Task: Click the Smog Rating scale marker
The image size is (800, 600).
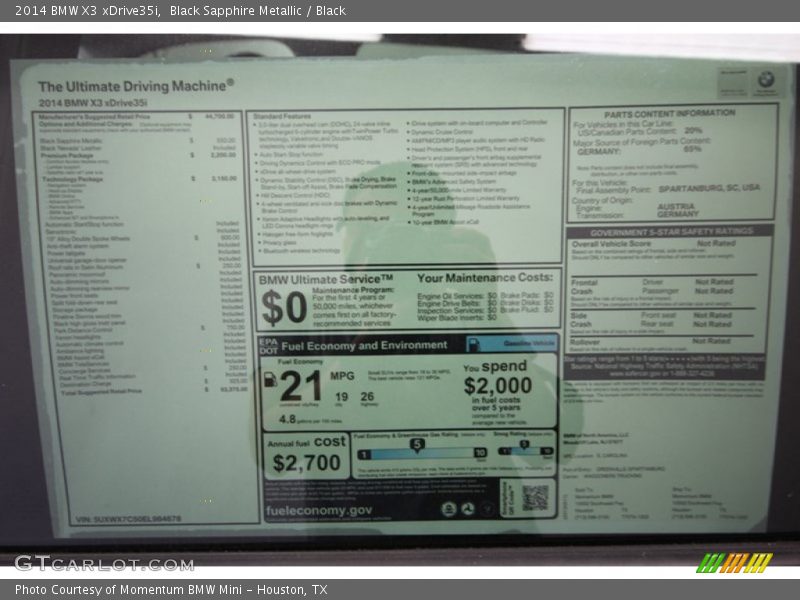Action: point(526,443)
